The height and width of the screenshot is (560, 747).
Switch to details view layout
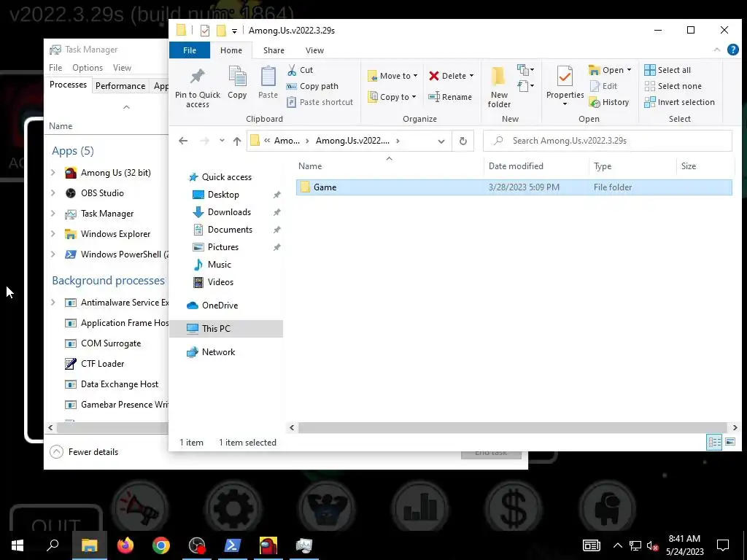pyautogui.click(x=714, y=442)
